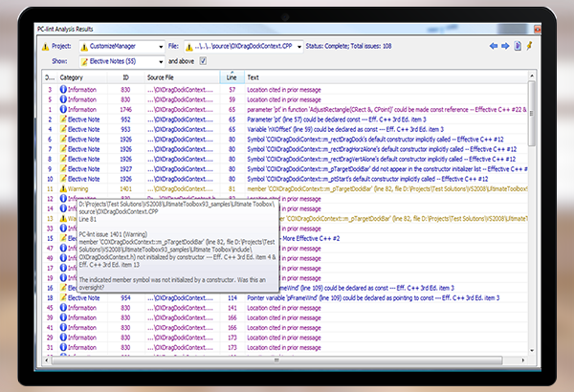The image size is (574, 392).
Task: Open the Show dropdown Elective Notes (55)
Action: [x=121, y=61]
